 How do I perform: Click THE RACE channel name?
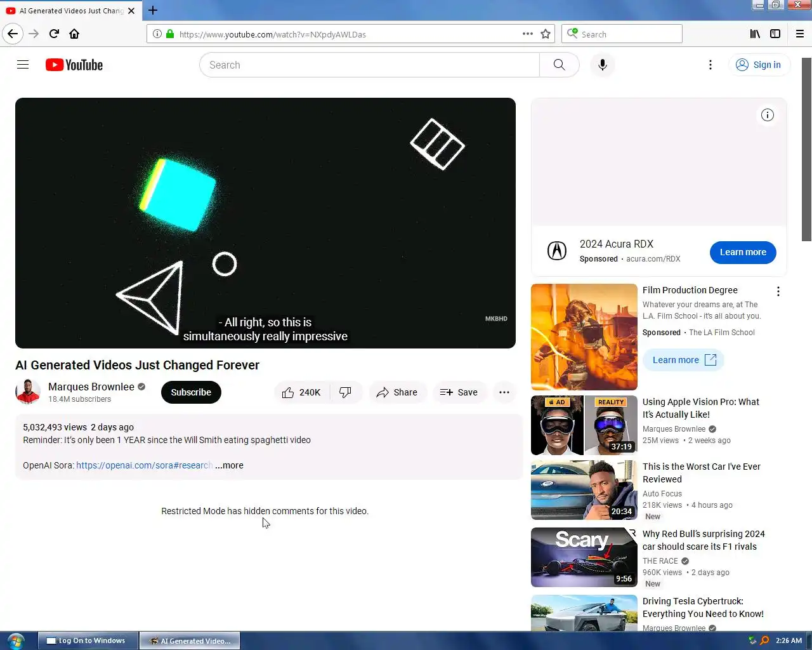[x=660, y=561]
